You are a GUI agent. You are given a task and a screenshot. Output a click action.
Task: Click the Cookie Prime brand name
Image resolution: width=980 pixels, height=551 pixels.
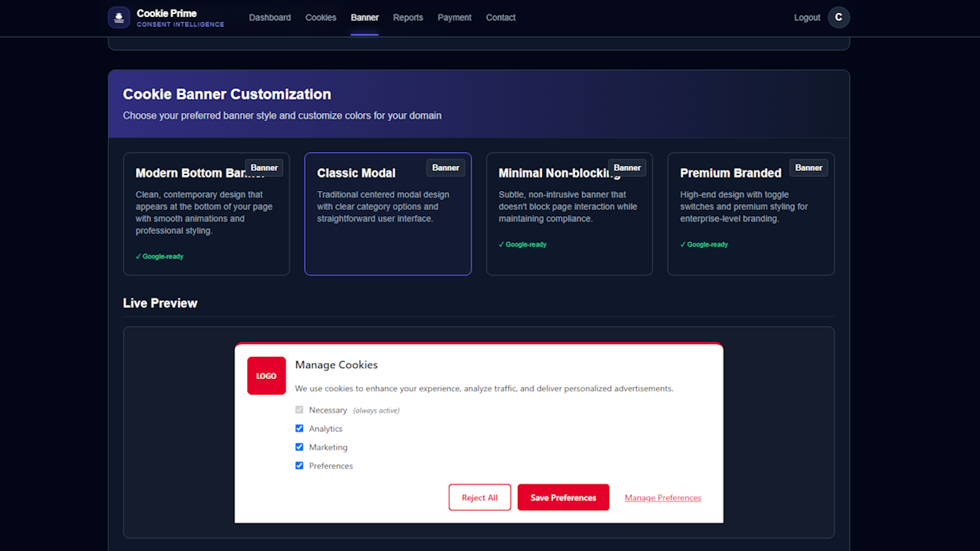point(167,13)
